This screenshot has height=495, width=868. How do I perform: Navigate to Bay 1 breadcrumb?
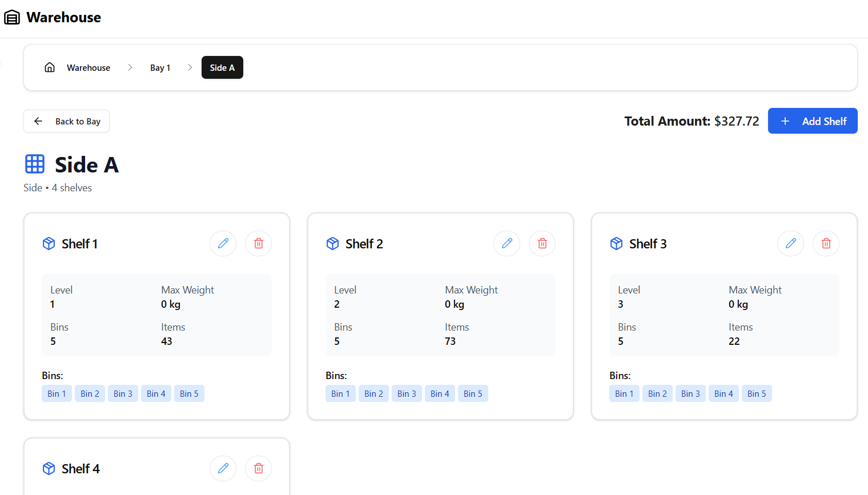(160, 67)
